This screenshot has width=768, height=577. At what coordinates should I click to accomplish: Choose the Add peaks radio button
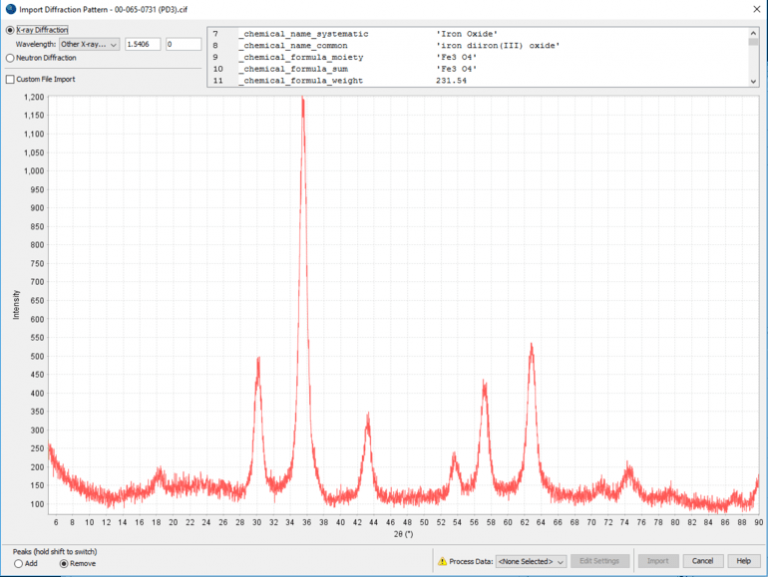[18, 563]
